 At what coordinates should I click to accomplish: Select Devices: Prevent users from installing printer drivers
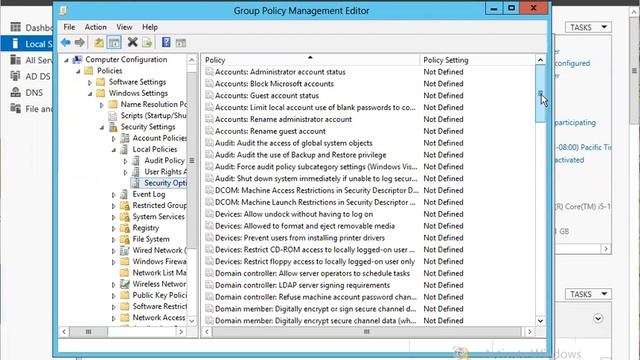click(x=300, y=238)
